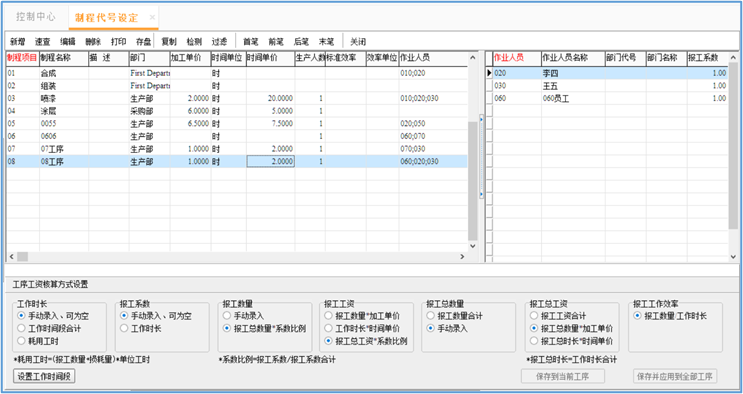Viewport: 743px width, 394px height.
Task: Select 手动录入 under 报工总数量
Action: [x=447, y=328]
